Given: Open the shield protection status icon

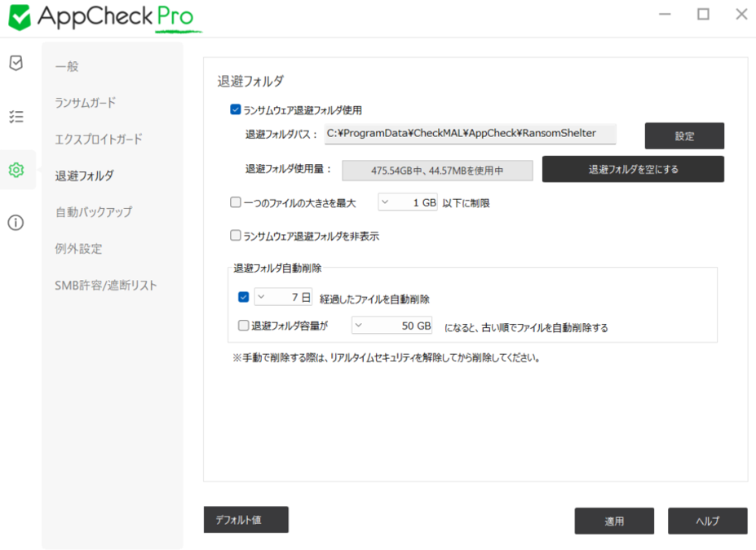Looking at the screenshot, I should [x=15, y=64].
